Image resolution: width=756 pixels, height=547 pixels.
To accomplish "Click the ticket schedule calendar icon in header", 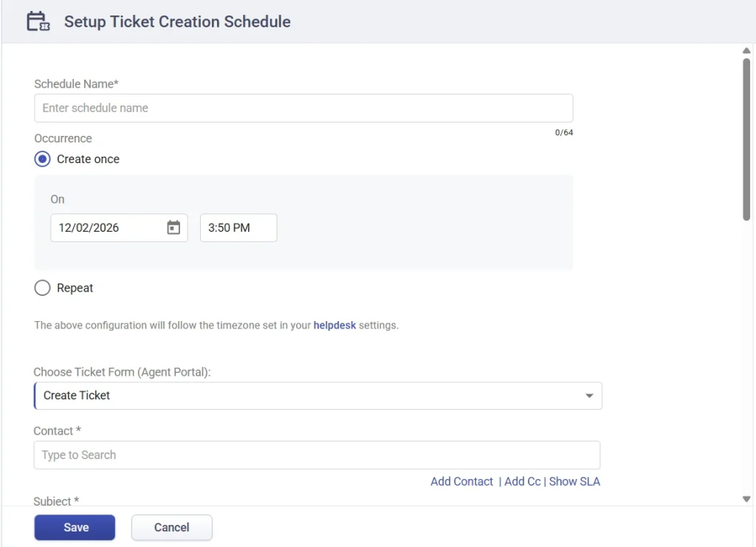I will tap(37, 21).
